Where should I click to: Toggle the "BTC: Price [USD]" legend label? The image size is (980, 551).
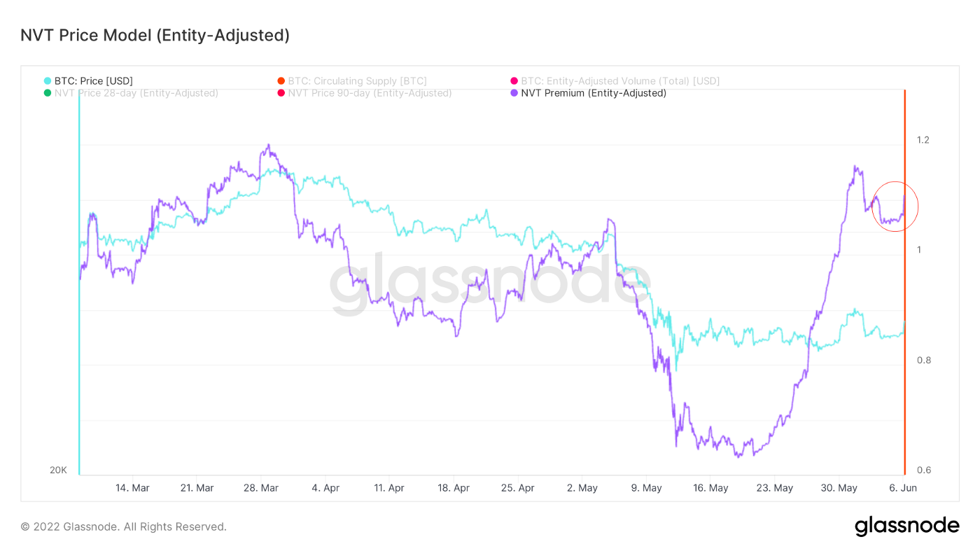[x=93, y=81]
